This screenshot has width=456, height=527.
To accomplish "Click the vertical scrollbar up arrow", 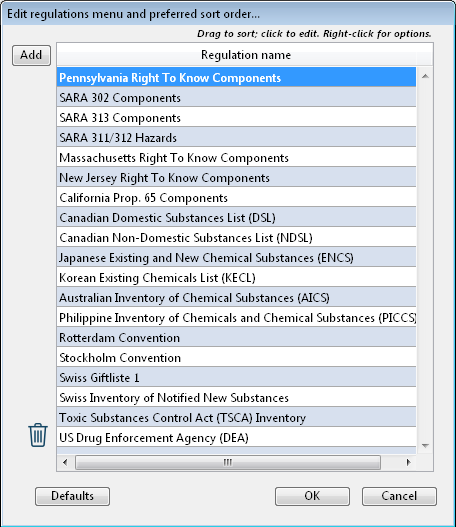I will (425, 76).
